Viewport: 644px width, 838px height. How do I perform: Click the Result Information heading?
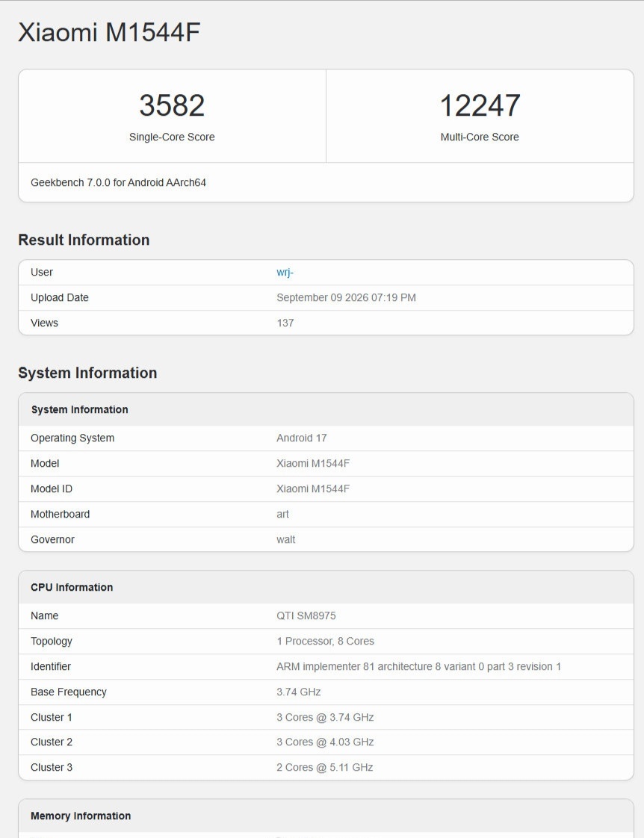84,240
